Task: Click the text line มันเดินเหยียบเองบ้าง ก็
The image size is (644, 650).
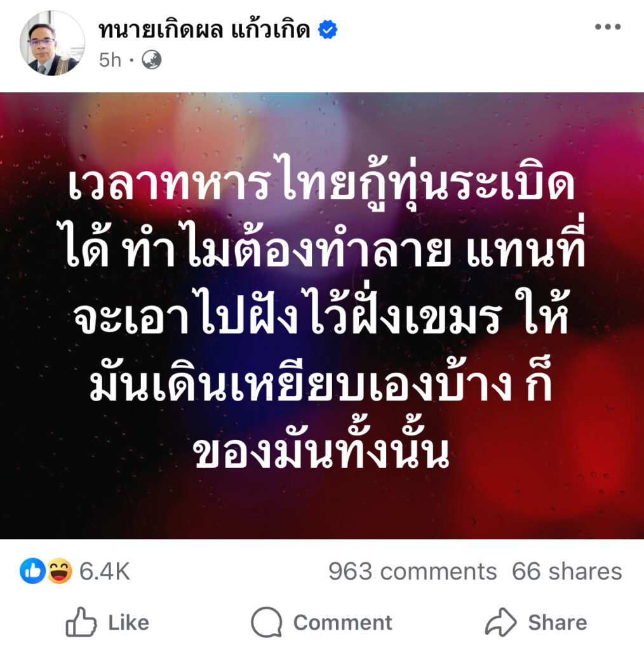Action: 321,380
